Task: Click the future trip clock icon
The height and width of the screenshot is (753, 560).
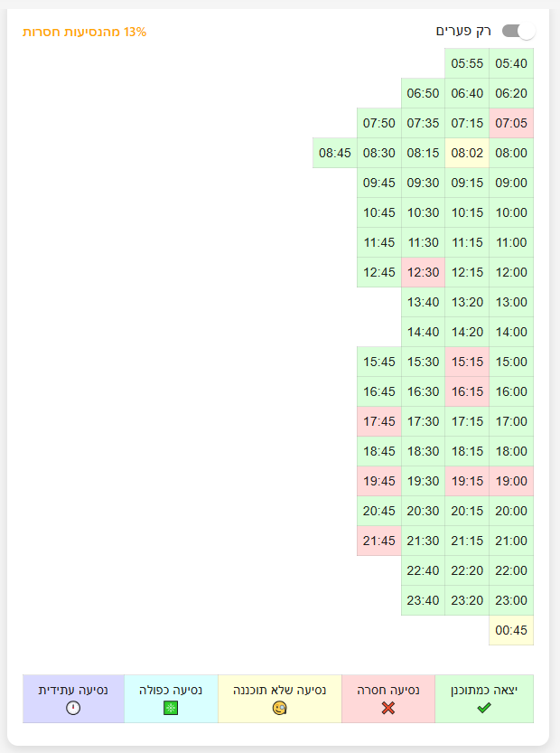Action: (73, 708)
